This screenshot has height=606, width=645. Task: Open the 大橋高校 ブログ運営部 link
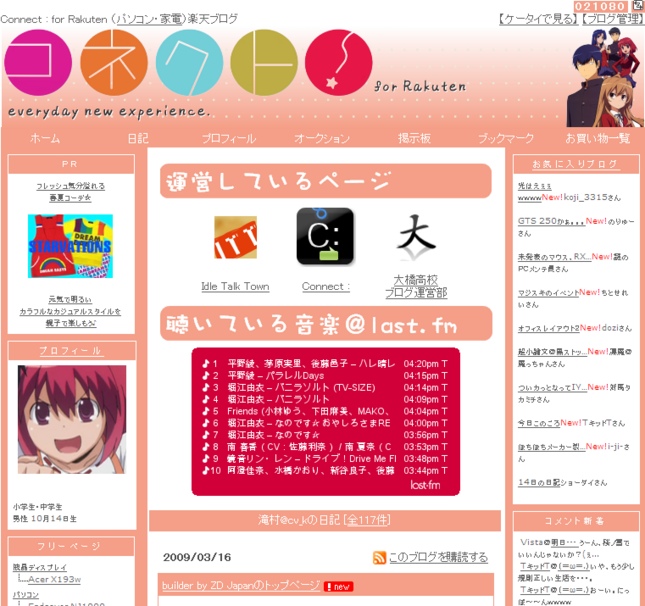416,286
